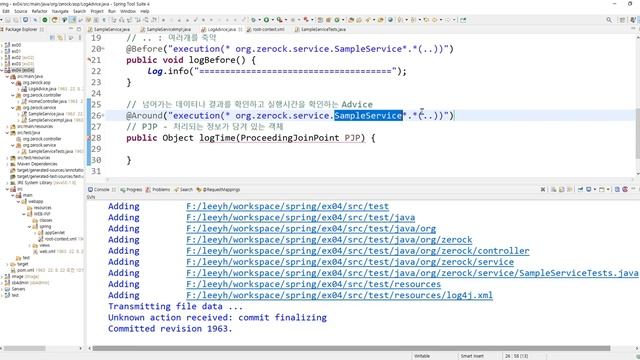
Task: Open Package Explorer view menu
Action: [80, 38]
